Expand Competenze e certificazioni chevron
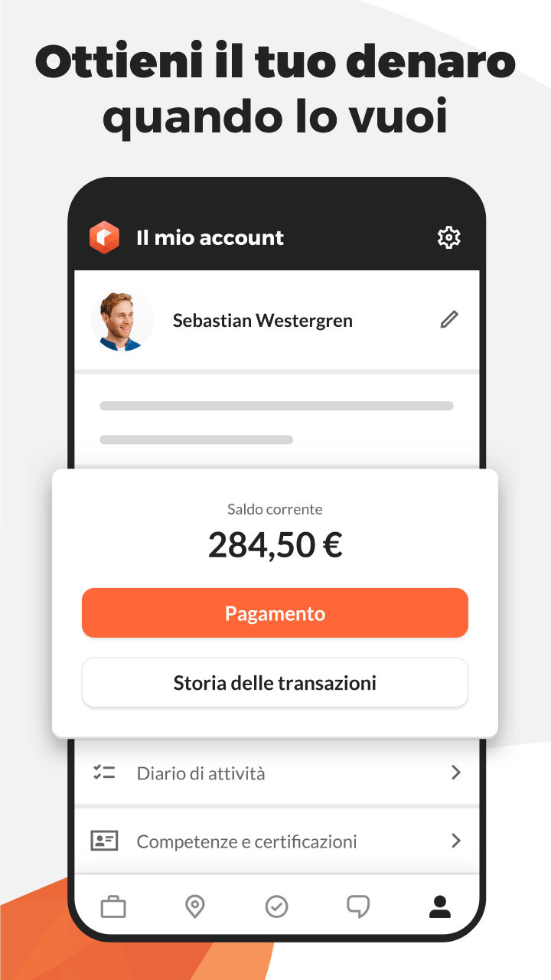The width and height of the screenshot is (551, 980). [456, 841]
